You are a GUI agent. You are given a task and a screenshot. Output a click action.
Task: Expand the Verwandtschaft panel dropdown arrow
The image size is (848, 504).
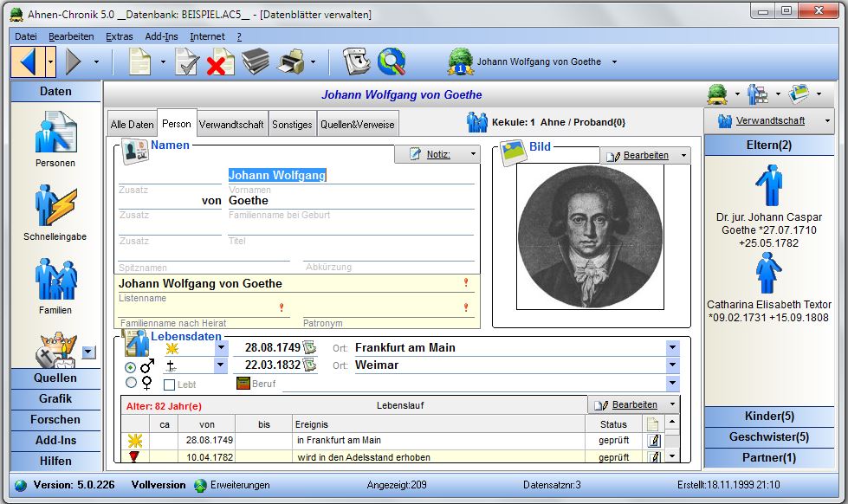tap(827, 121)
